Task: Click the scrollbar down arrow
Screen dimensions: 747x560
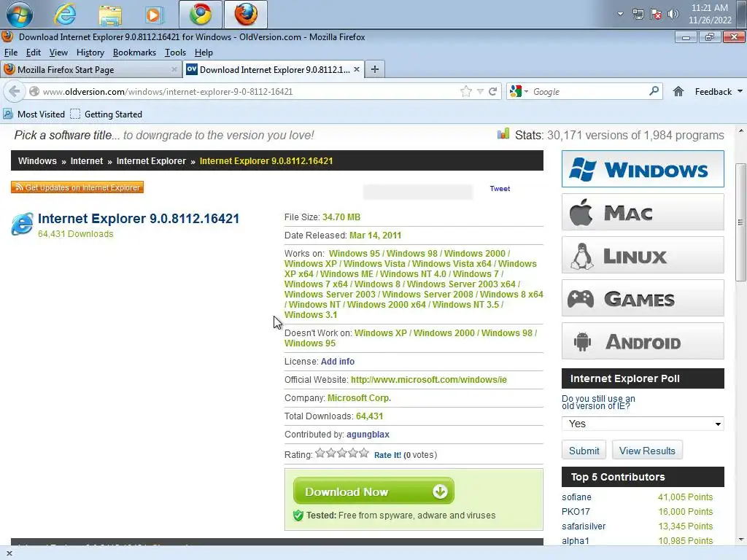Action: coord(740,540)
